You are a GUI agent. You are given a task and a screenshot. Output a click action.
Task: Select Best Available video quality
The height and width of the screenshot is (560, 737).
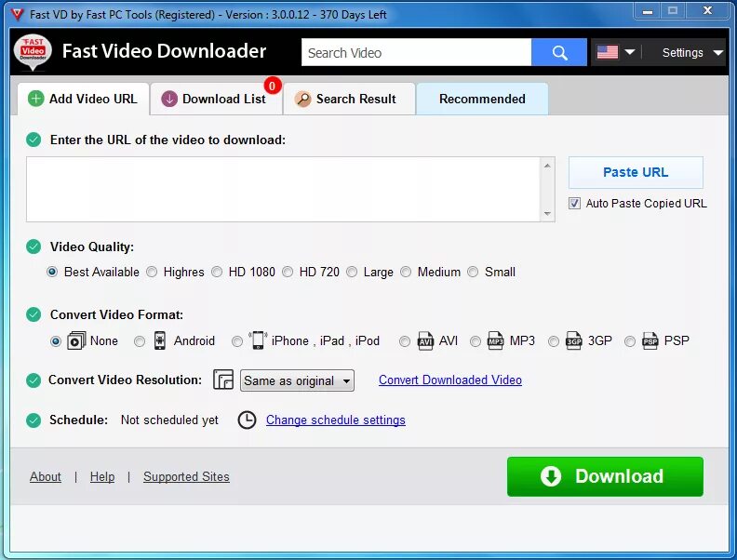coord(52,272)
